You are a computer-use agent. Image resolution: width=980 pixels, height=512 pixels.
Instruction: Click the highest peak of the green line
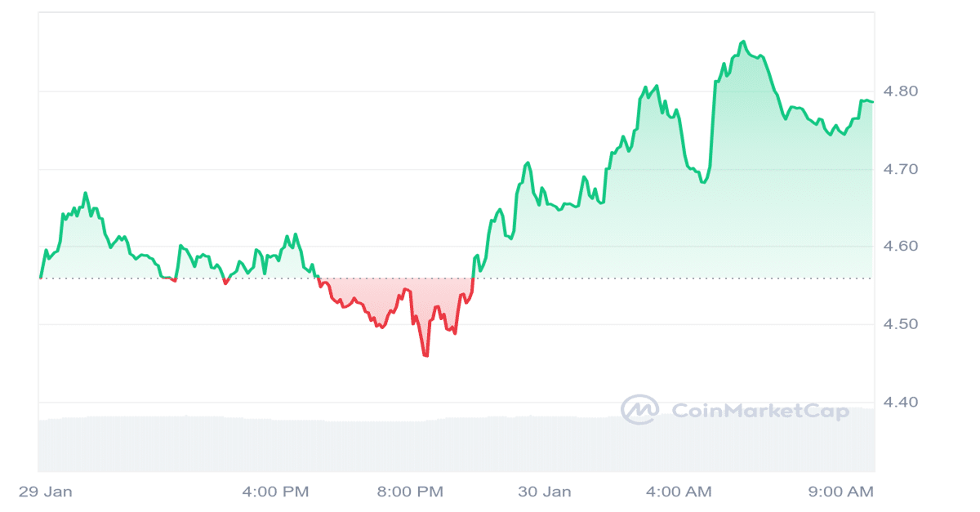[742, 42]
